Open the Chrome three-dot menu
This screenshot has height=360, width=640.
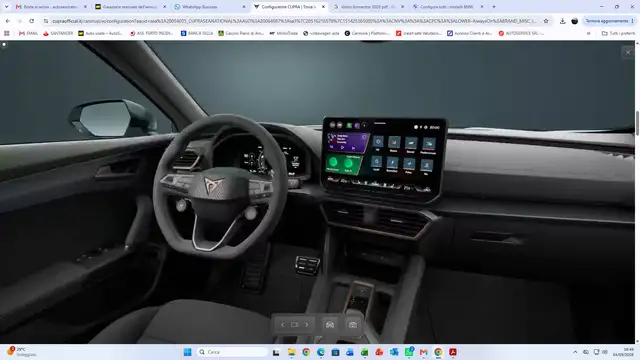click(633, 21)
